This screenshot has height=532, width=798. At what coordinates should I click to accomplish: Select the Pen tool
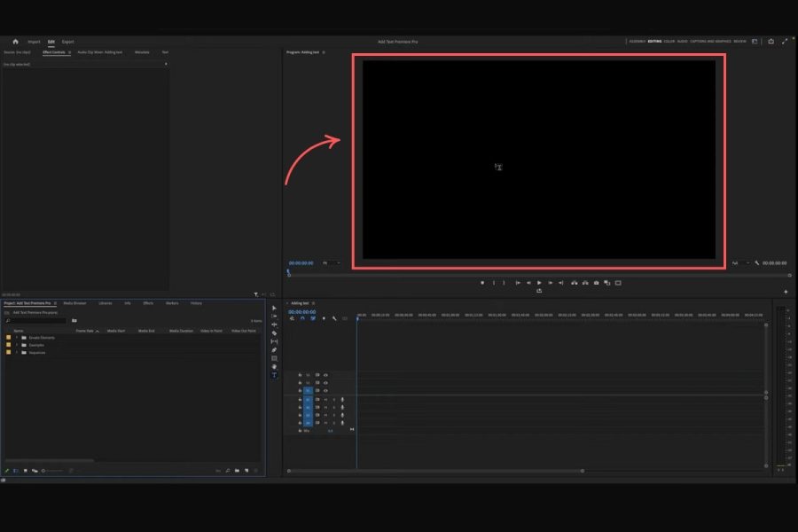pos(274,349)
